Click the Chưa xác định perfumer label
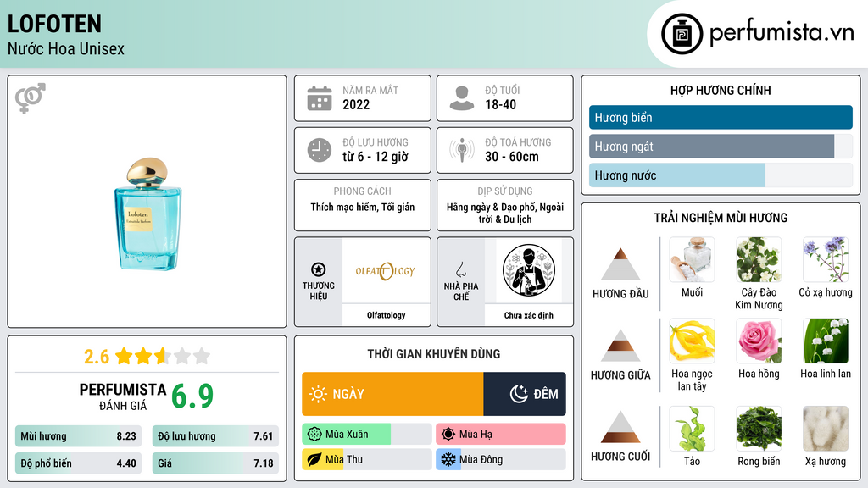The width and height of the screenshot is (868, 488). [529, 315]
